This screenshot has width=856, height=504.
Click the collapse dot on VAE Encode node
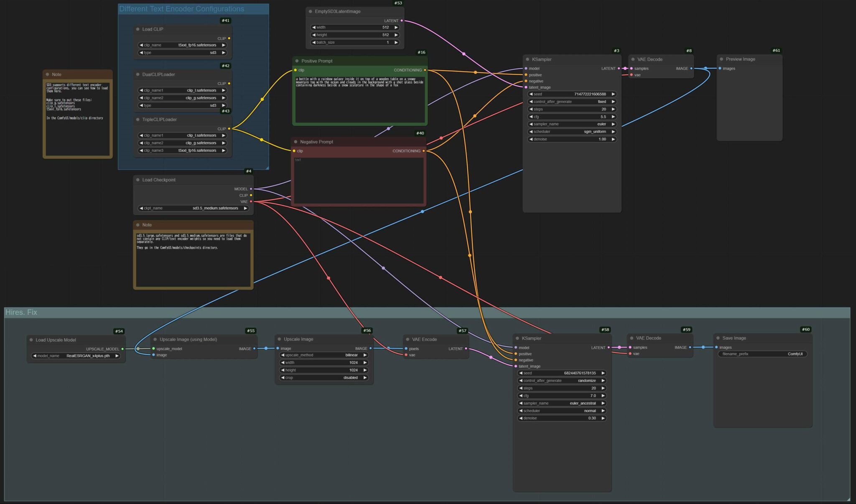pos(407,339)
